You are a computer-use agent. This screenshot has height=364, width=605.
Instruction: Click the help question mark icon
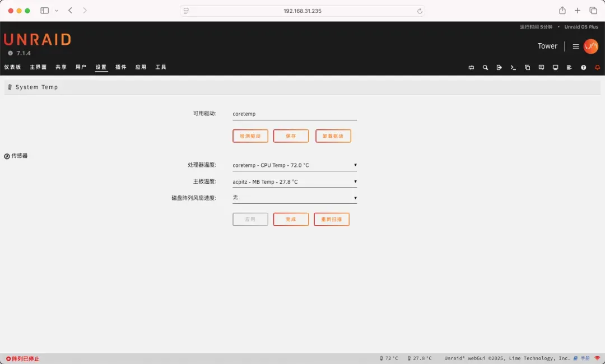click(583, 67)
